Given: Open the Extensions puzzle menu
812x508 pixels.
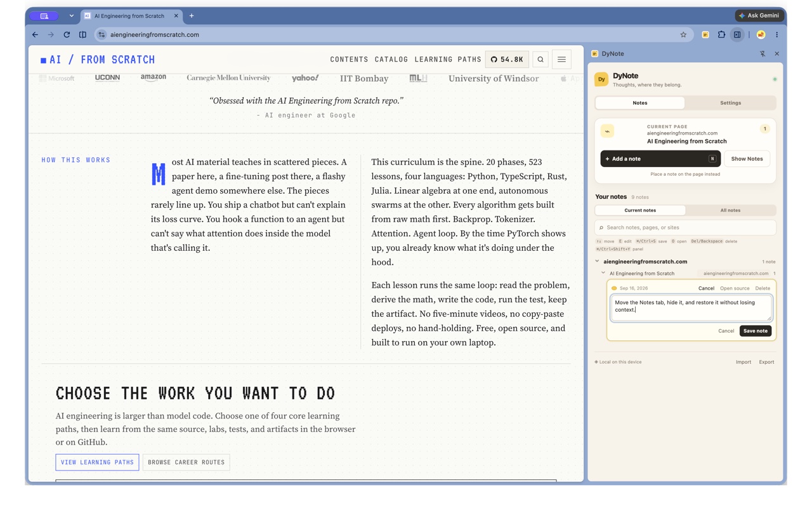Looking at the screenshot, I should [x=721, y=35].
